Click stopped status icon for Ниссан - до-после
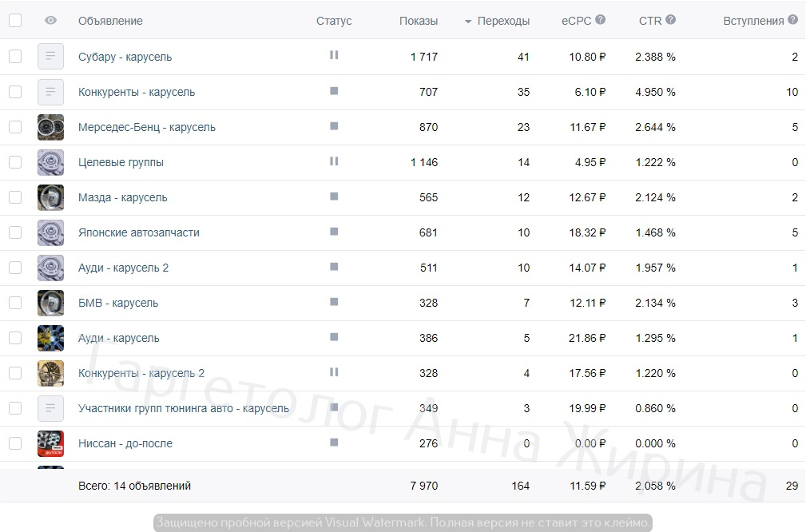This screenshot has width=806, height=532. 334,442
